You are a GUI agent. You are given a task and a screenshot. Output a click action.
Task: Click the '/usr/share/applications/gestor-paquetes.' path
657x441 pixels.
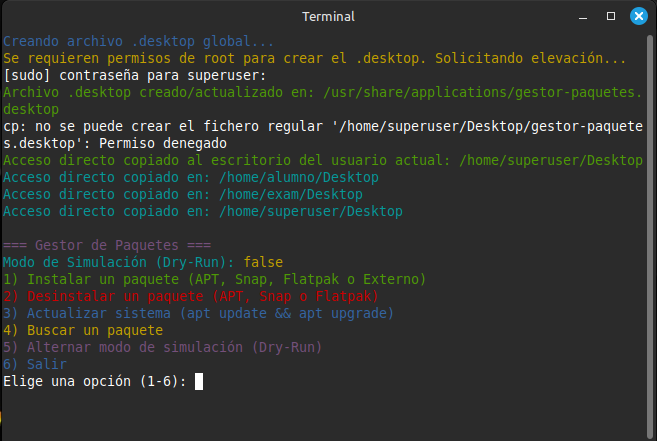483,92
